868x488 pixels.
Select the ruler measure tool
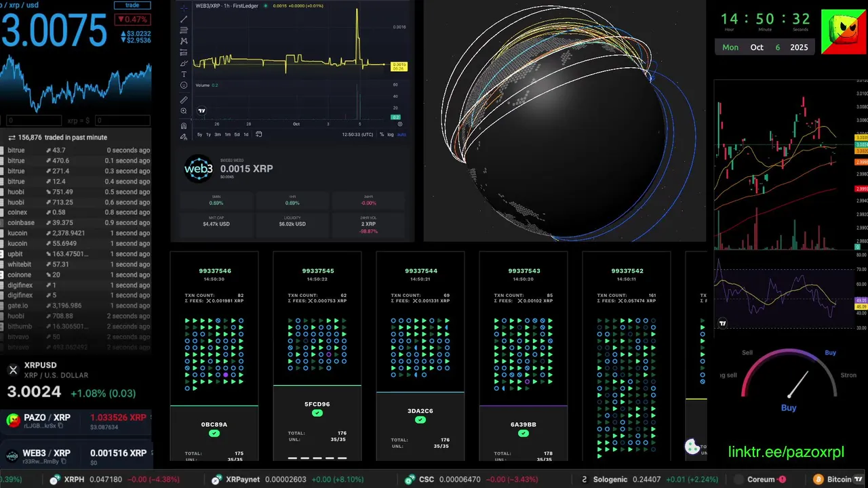pyautogui.click(x=184, y=100)
